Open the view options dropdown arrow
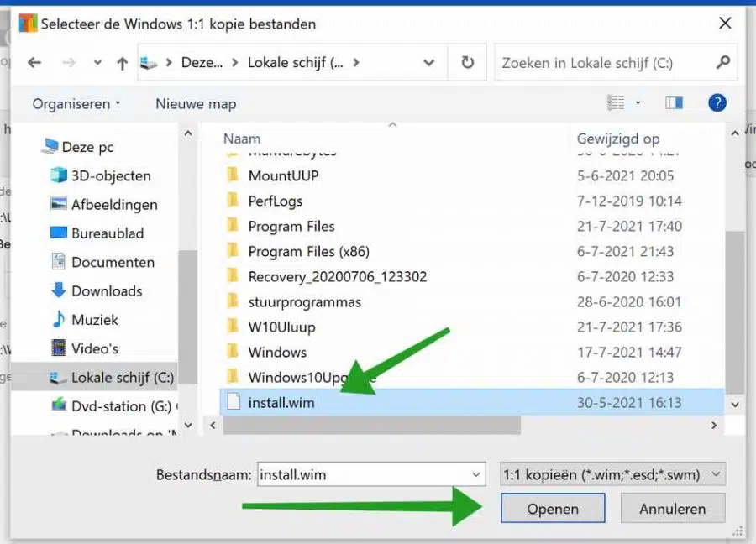756x544 pixels. pyautogui.click(x=638, y=102)
